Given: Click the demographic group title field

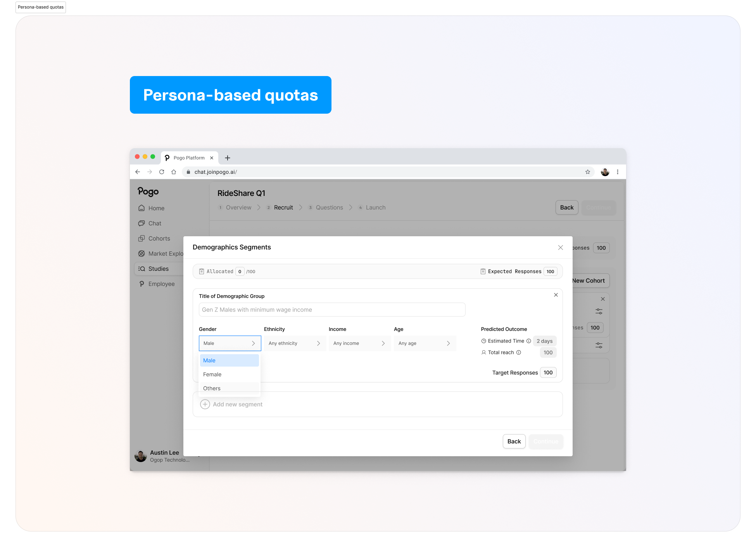Looking at the screenshot, I should tap(332, 310).
